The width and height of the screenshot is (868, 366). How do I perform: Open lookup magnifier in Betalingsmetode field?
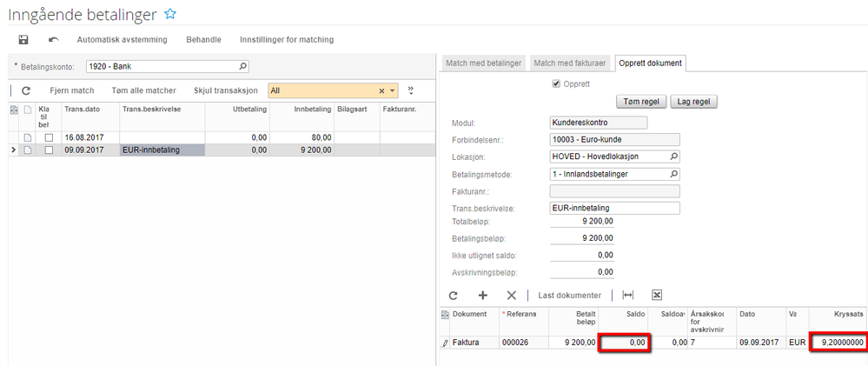(673, 174)
